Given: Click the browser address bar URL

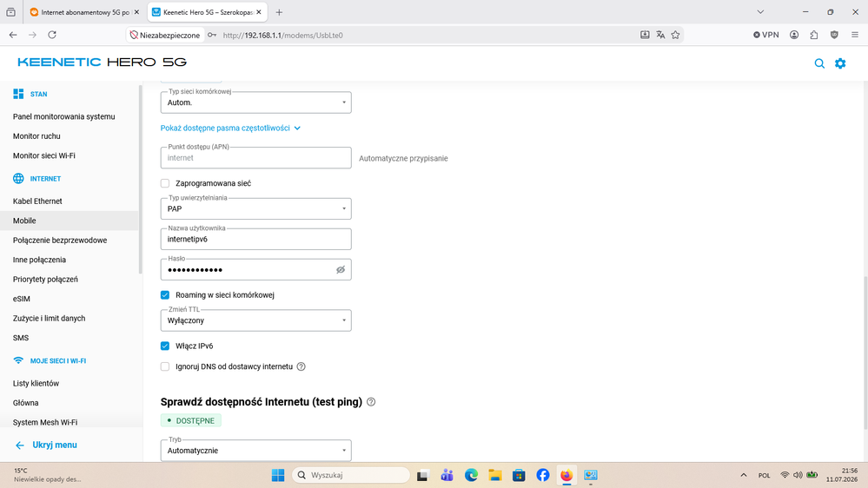Looking at the screenshot, I should [283, 35].
